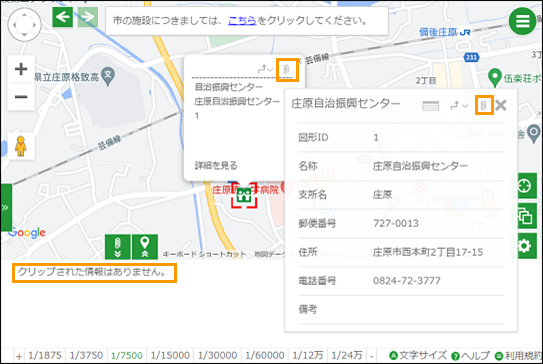Open route dropdown in small popup
This screenshot has width=543, height=364.
(266, 69)
